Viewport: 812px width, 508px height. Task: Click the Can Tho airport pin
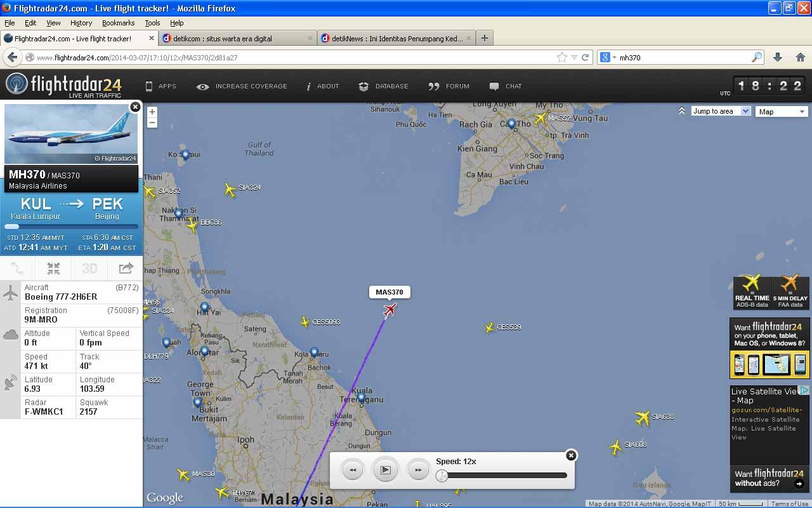point(512,124)
